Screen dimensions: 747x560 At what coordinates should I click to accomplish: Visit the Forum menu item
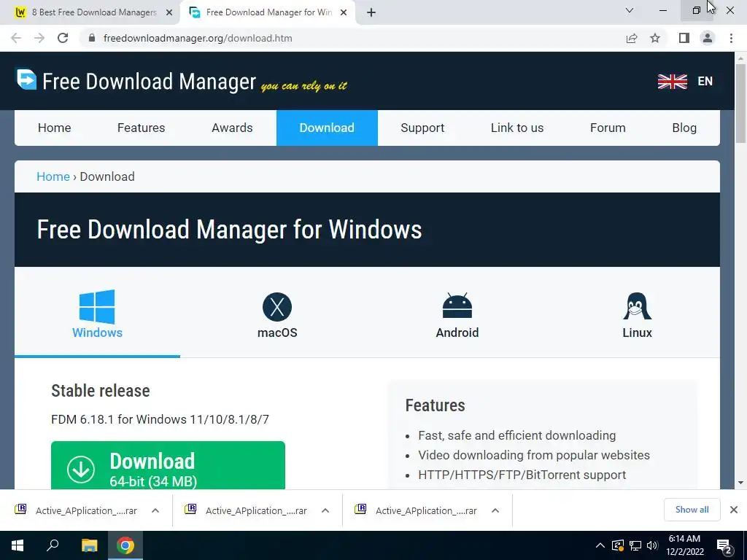click(608, 128)
